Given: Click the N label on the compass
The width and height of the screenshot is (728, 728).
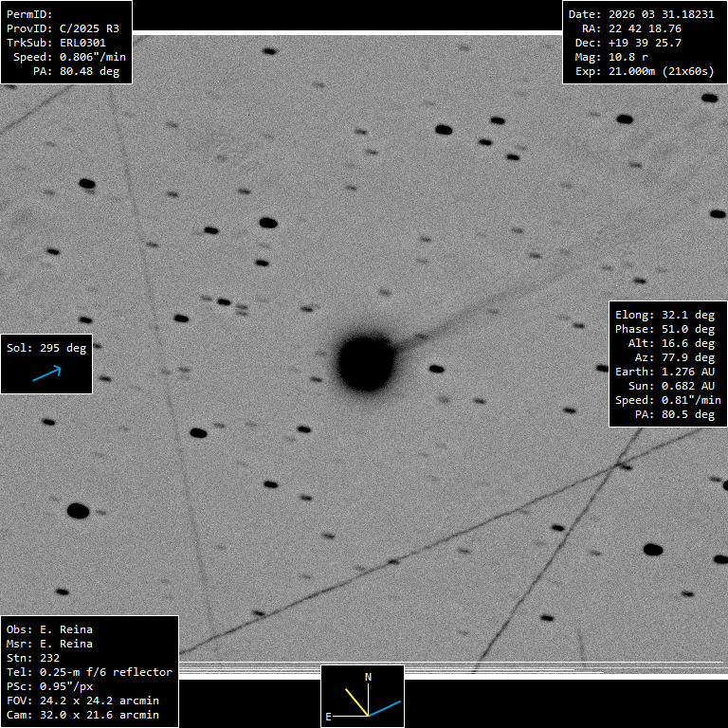Looking at the screenshot, I should (369, 677).
